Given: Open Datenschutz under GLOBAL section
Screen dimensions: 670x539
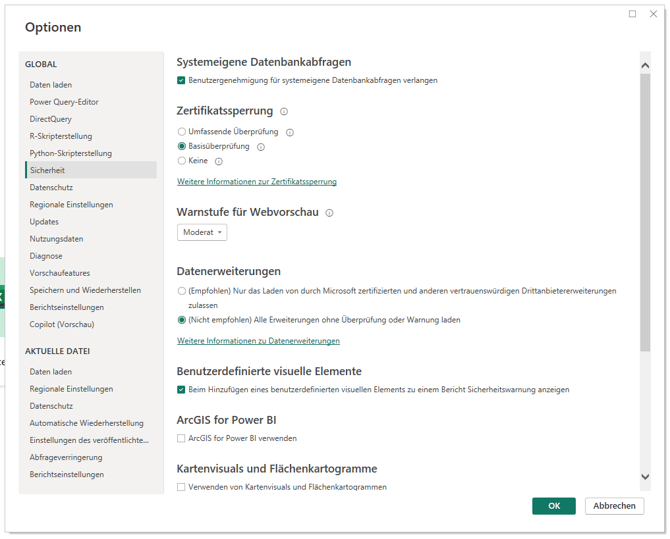Looking at the screenshot, I should 51,187.
